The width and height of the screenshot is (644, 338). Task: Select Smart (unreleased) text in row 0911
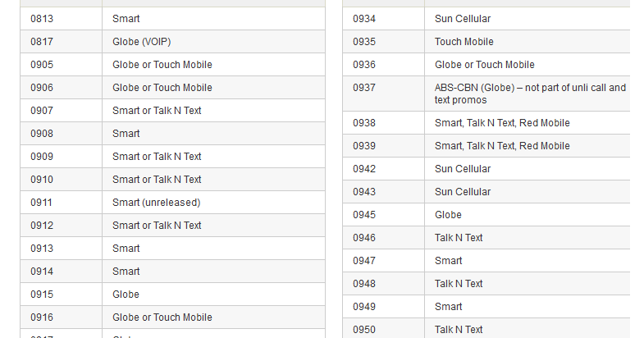tap(157, 203)
